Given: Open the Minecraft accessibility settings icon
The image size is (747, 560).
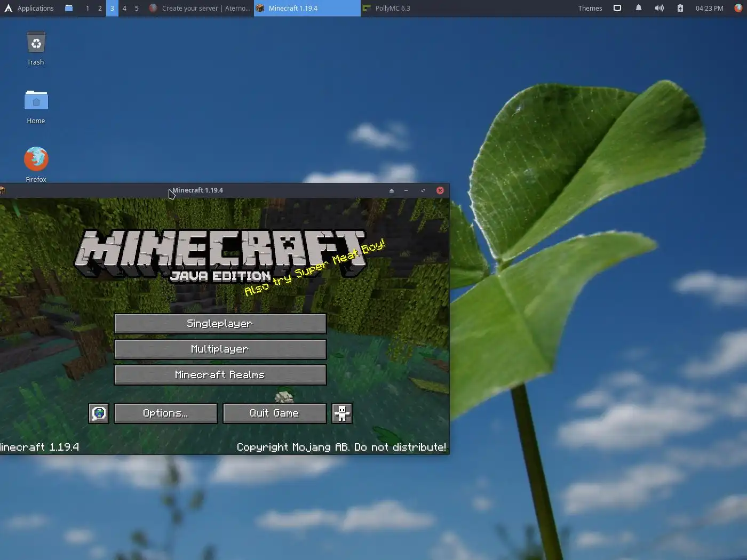Looking at the screenshot, I should tap(342, 413).
